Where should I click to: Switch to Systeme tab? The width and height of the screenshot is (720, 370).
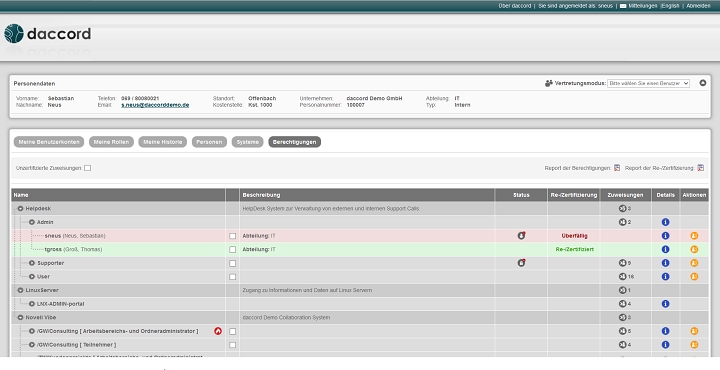pyautogui.click(x=248, y=142)
